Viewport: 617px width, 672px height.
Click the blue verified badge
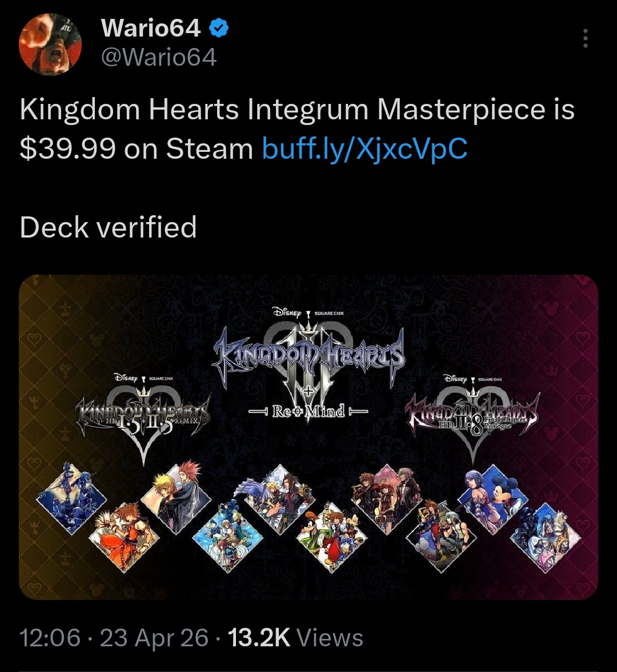point(219,29)
